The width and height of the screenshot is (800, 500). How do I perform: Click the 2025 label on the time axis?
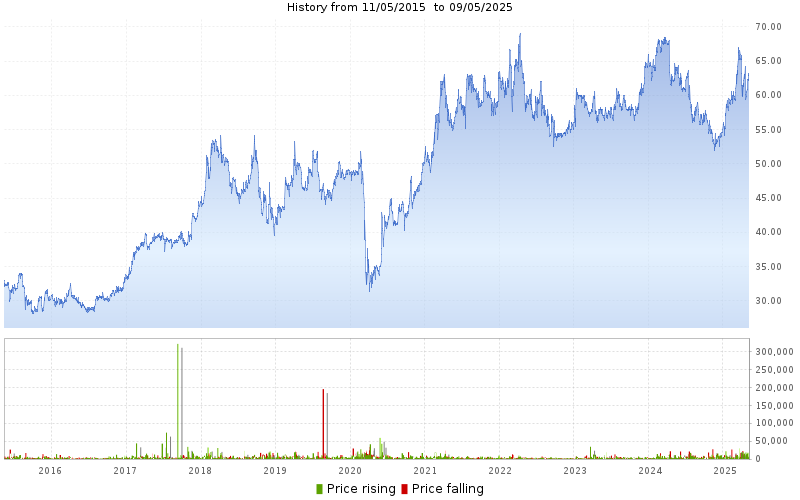coord(724,470)
